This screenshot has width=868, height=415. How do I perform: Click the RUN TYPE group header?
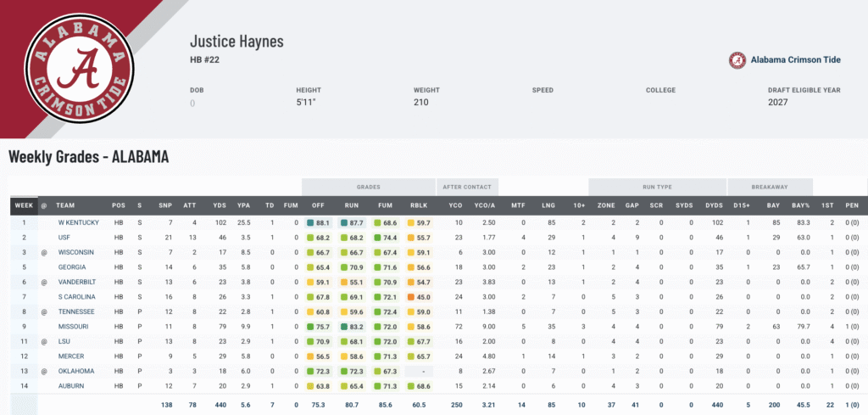click(657, 188)
